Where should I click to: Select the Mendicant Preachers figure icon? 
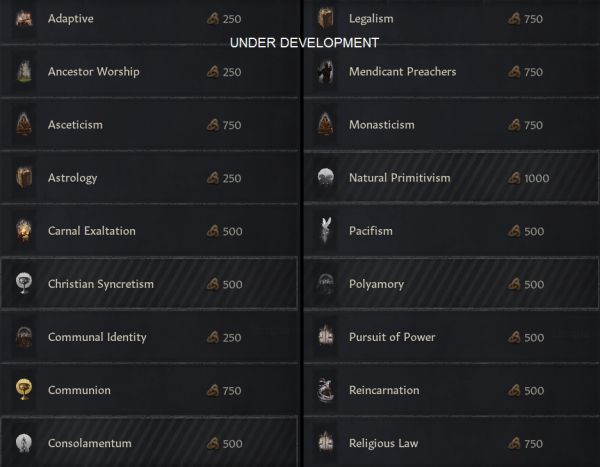325,71
